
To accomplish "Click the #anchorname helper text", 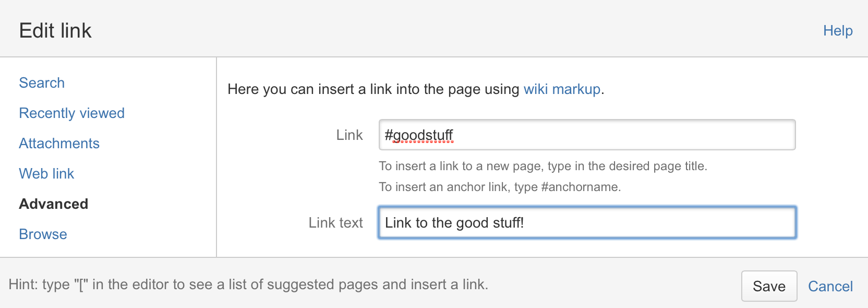I will pyautogui.click(x=500, y=187).
